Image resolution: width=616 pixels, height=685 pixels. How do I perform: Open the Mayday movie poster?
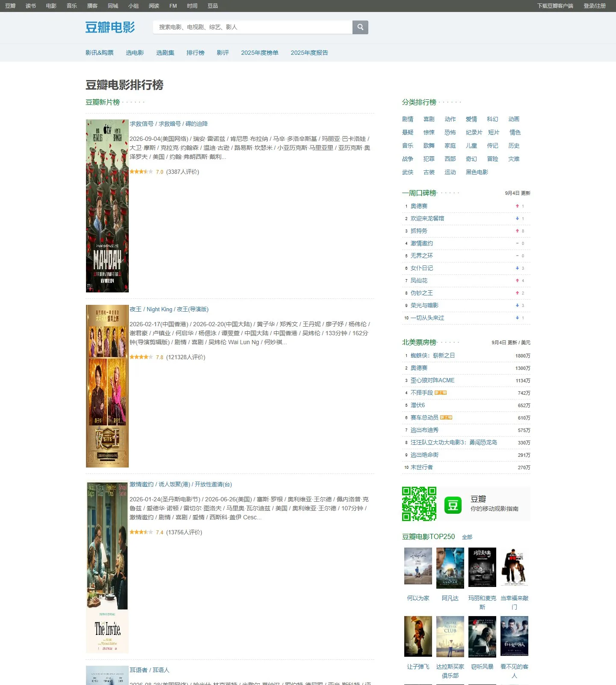tap(107, 206)
